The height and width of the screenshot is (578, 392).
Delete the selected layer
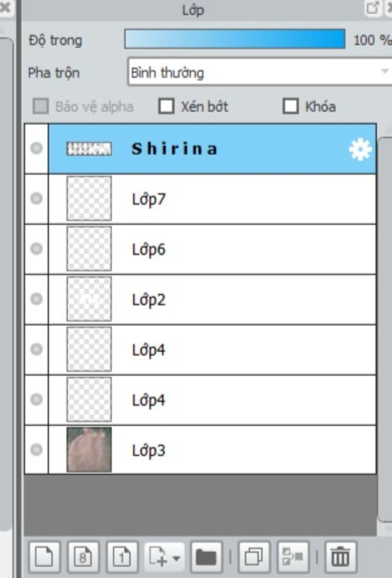340,556
